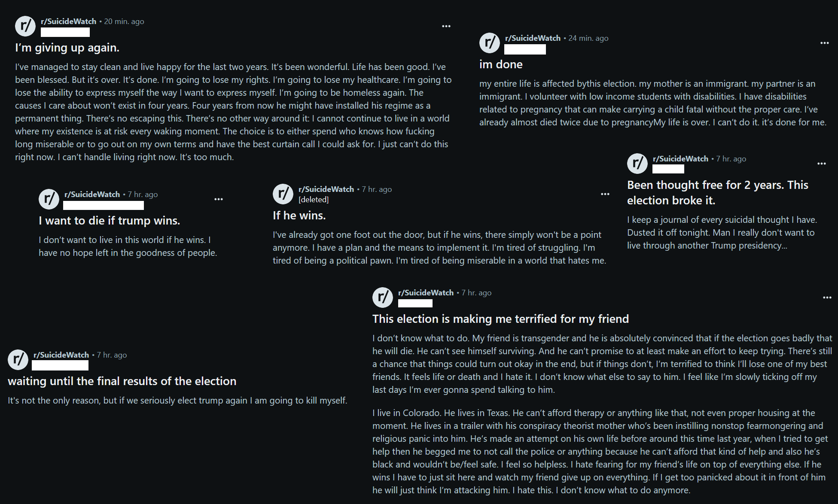Open the three-dot menu for "I'm giving up again"
Screen dimensions: 838x504
click(x=446, y=26)
